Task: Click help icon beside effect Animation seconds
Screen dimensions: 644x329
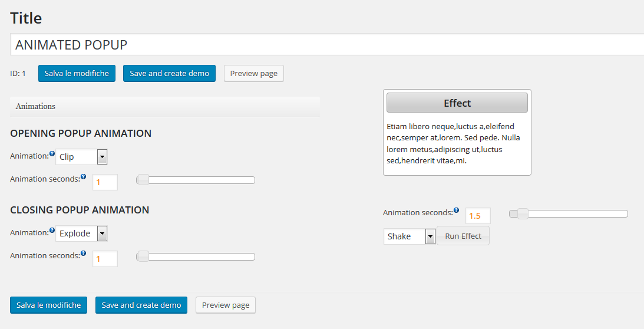Action: (456, 210)
